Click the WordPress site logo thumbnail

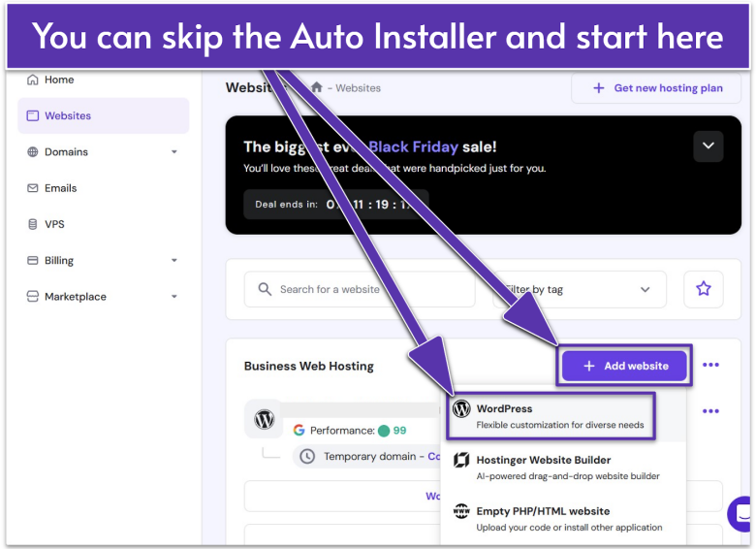click(x=265, y=419)
